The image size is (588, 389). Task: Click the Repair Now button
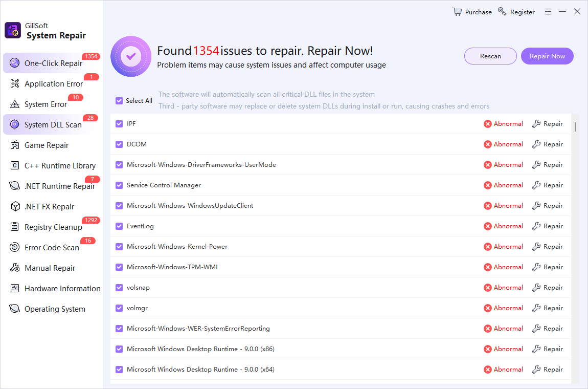coord(547,56)
